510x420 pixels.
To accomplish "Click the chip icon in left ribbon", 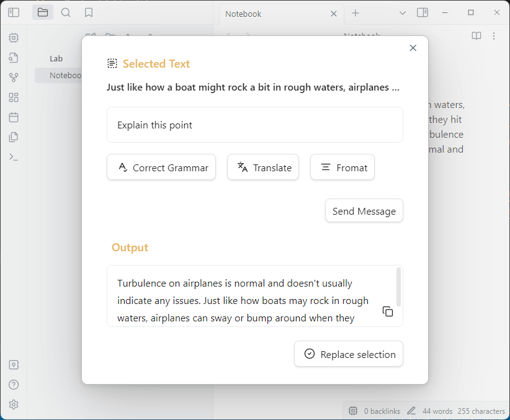I will pyautogui.click(x=14, y=38).
